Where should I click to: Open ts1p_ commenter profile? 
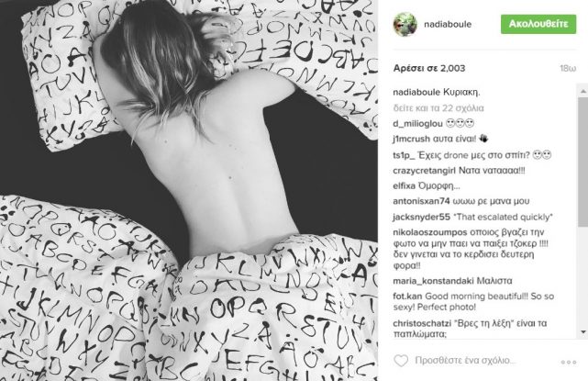pos(404,155)
